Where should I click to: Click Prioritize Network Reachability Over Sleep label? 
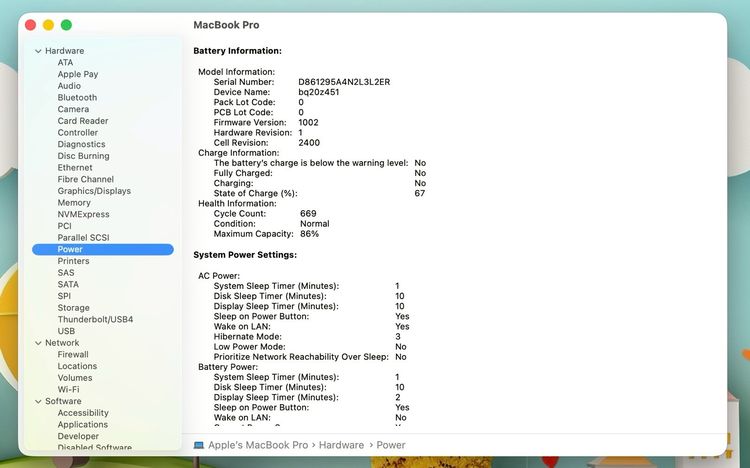[301, 357]
